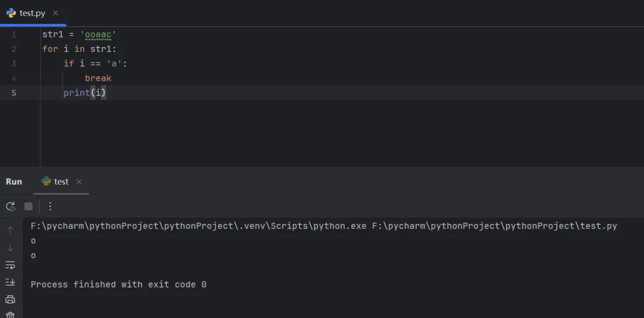Click the 'ooaac' string literal

(98, 35)
